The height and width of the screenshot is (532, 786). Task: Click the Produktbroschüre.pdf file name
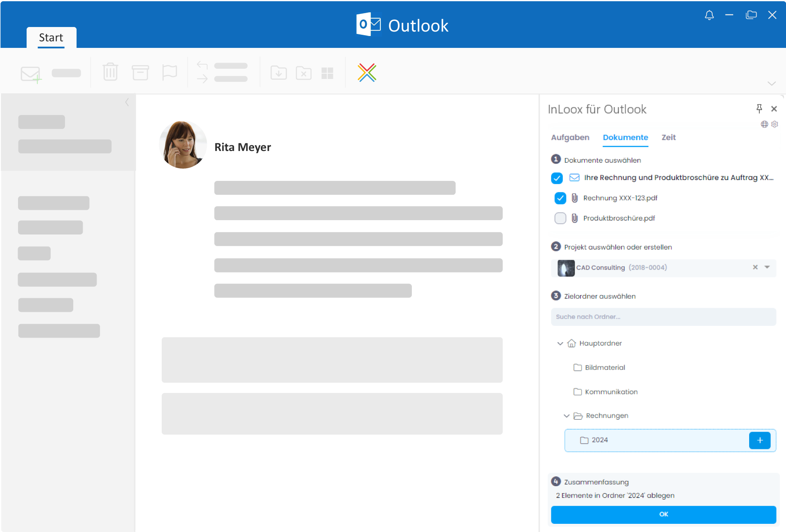[x=619, y=218]
